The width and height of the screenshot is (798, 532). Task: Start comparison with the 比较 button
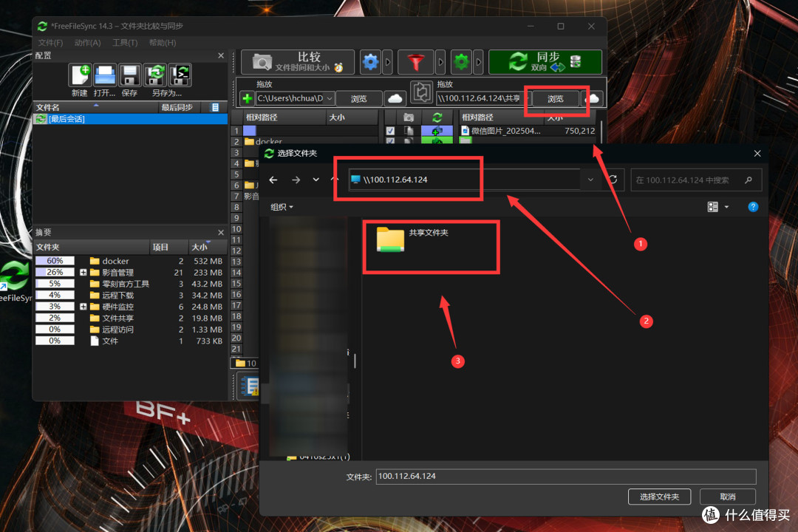click(297, 62)
